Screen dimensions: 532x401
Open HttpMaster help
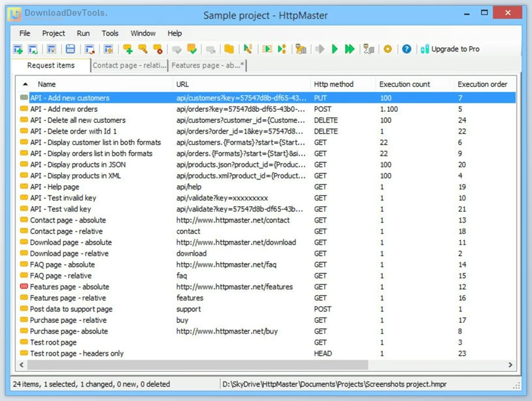(x=406, y=49)
